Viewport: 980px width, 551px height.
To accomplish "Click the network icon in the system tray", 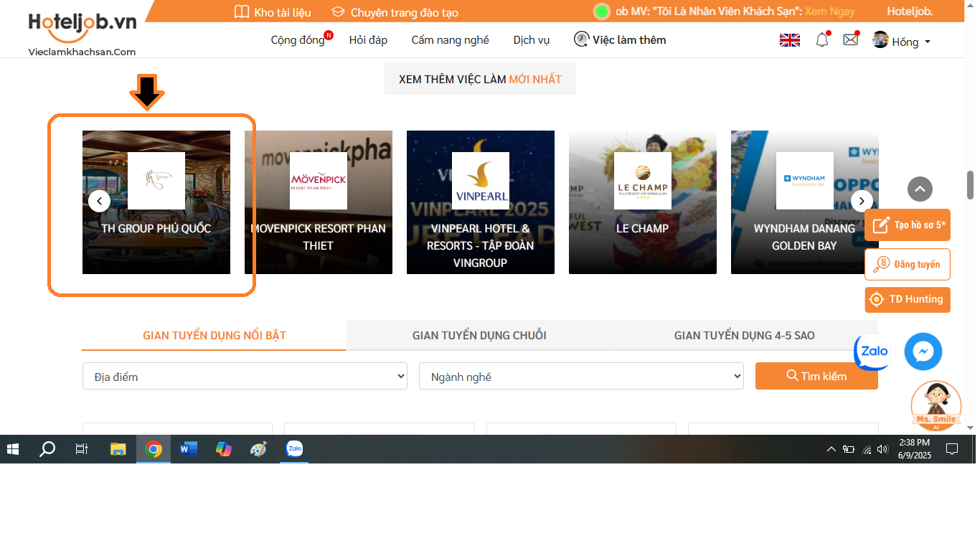I will (x=867, y=450).
